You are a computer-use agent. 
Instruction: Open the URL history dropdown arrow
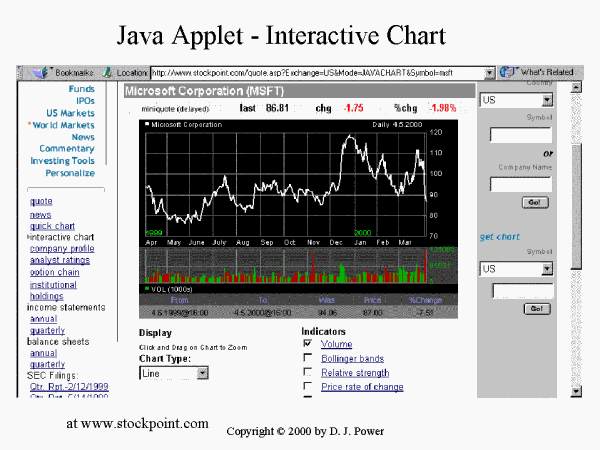[490, 73]
